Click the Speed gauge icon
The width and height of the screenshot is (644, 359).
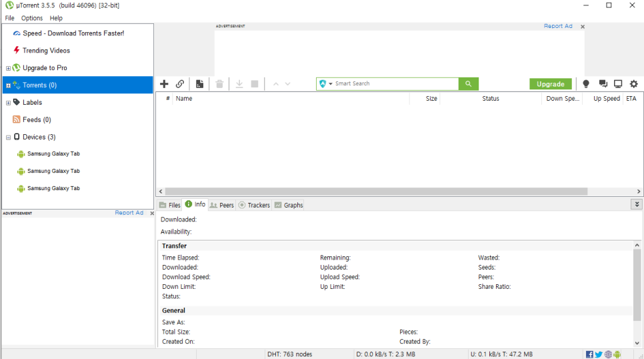pyautogui.click(x=17, y=33)
